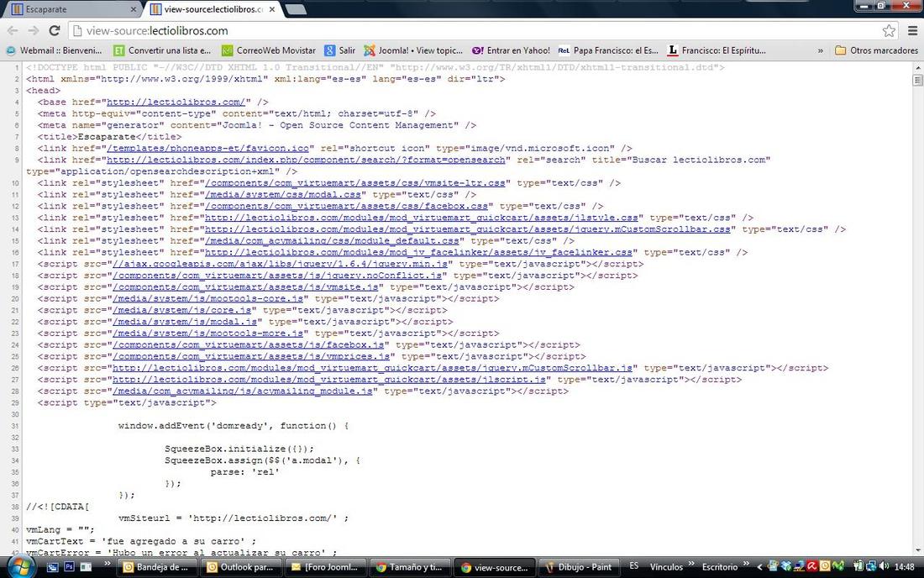Click the vertical scrollbar of the source view
Screen dimensions: 924x578
tap(917, 308)
